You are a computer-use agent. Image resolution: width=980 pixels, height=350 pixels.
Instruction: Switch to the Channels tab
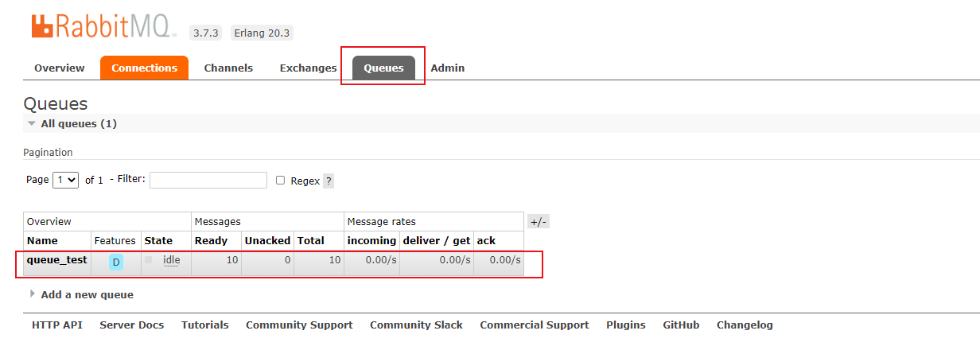click(228, 68)
